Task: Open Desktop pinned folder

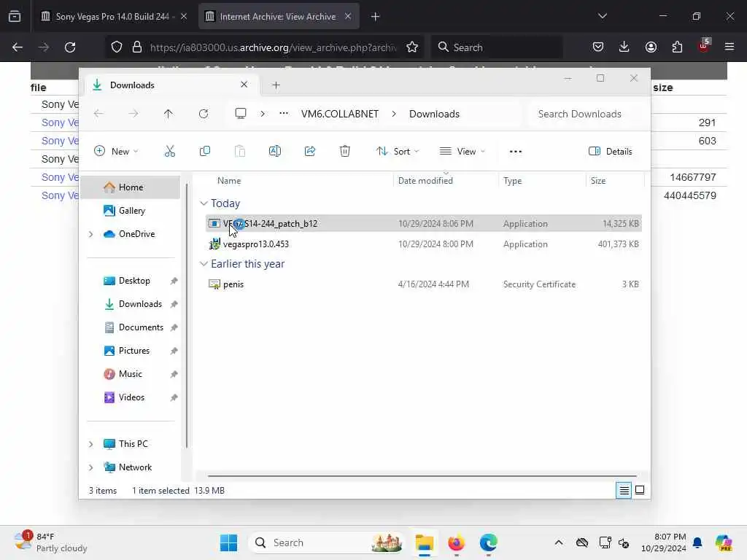Action: point(131,281)
